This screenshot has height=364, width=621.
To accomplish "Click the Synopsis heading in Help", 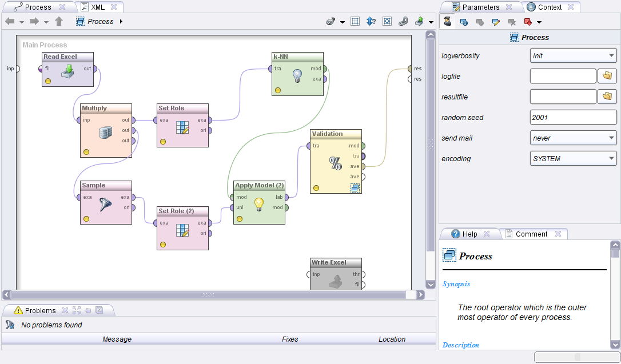I will 456,283.
